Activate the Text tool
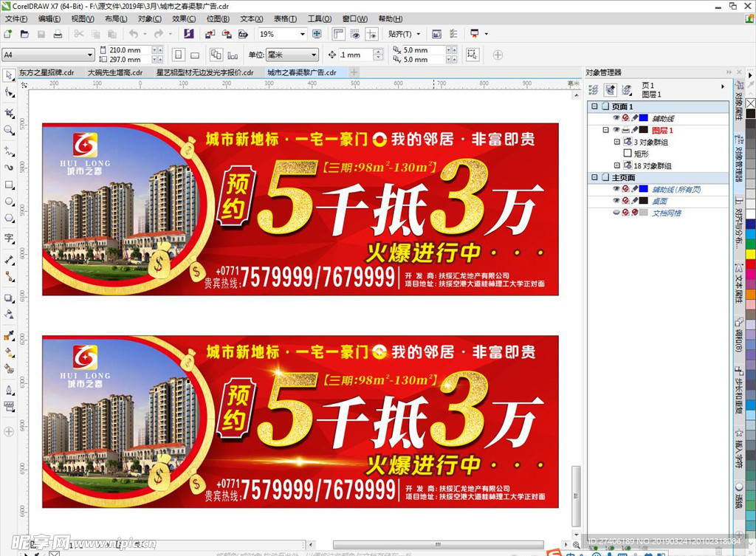This screenshot has height=556, width=756. (9, 238)
